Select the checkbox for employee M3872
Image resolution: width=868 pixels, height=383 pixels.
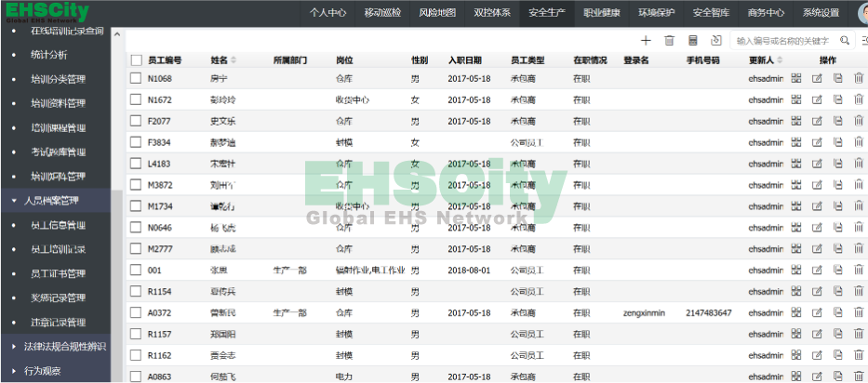(136, 185)
